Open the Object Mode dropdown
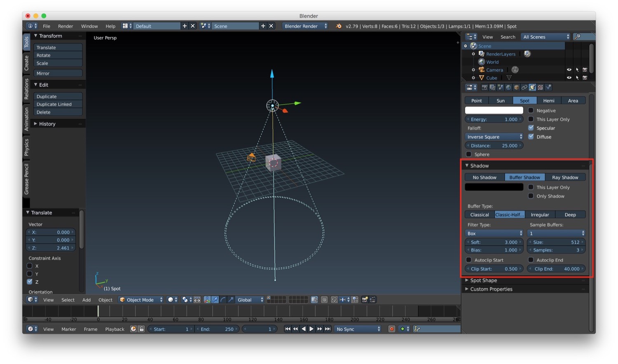Screen dimensions: 618x364 tap(141, 300)
